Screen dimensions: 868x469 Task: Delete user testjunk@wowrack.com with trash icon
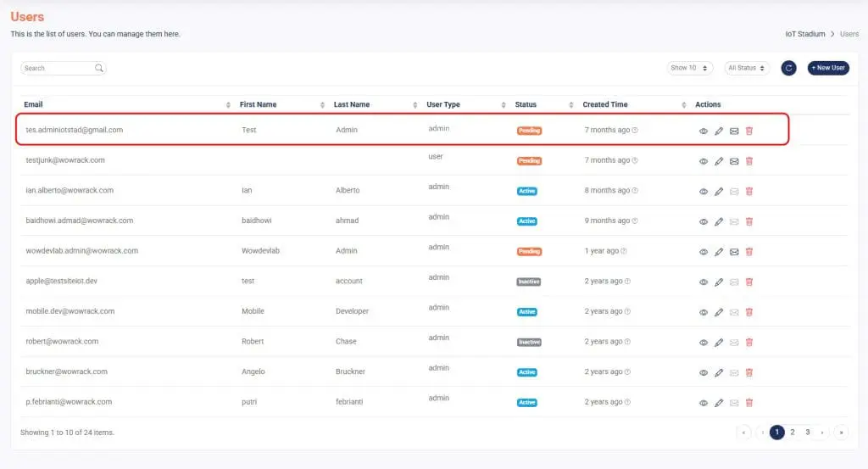coord(749,161)
